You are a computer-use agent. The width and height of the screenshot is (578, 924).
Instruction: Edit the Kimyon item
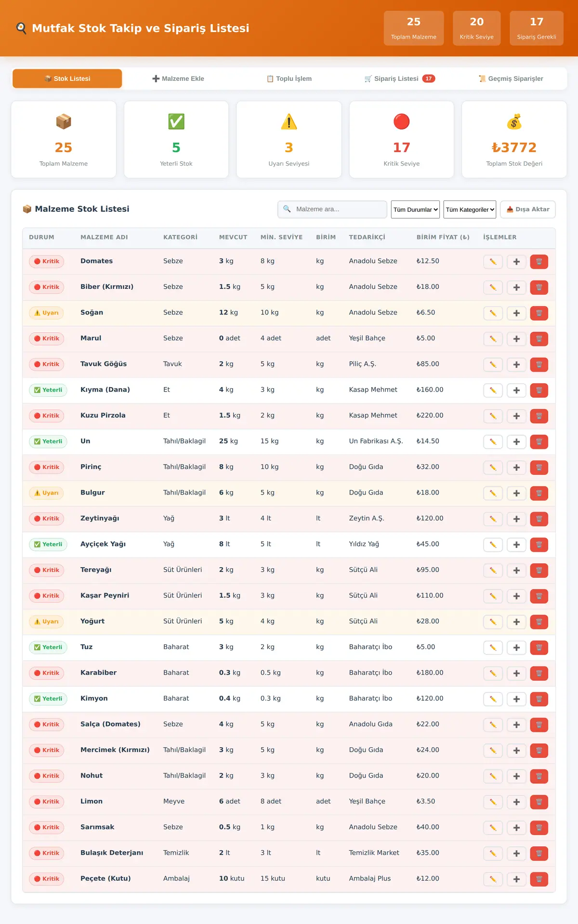pos(493,699)
